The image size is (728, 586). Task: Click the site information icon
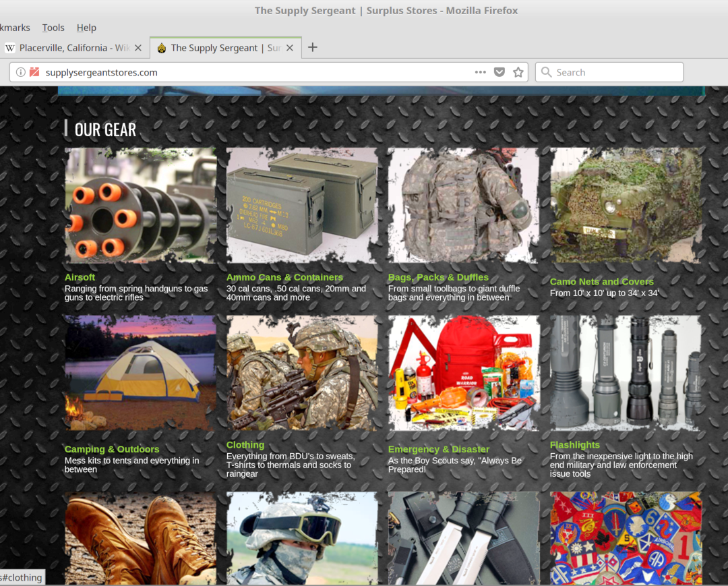tap(21, 72)
